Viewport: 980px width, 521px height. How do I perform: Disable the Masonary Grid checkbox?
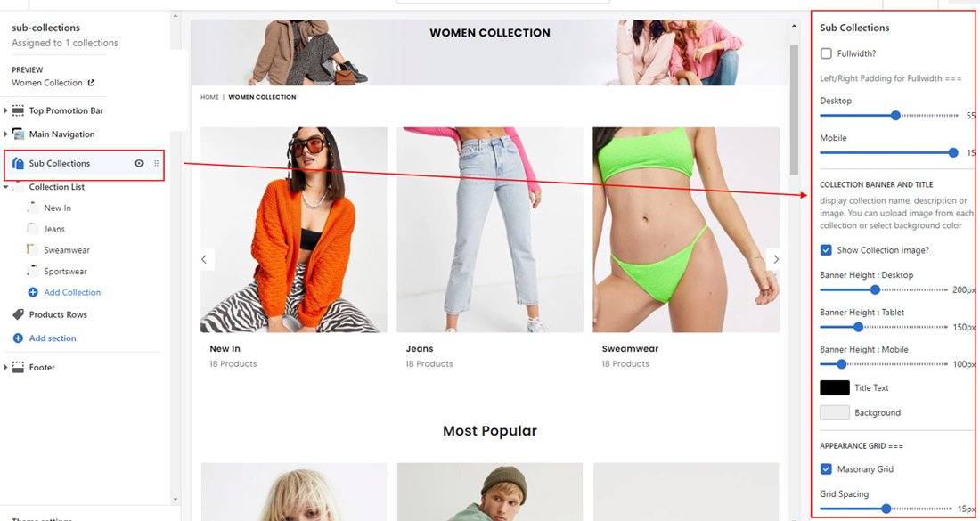click(826, 468)
